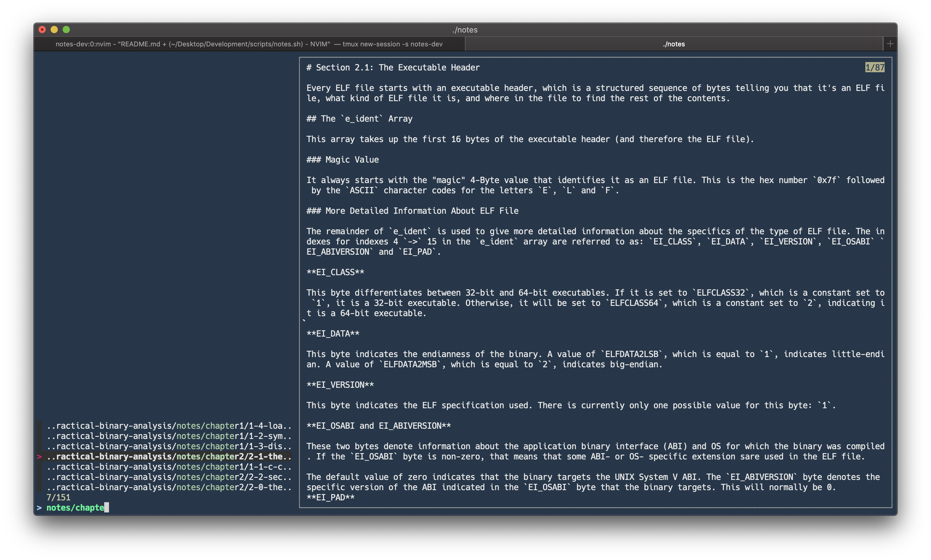Click the red close window button
The image size is (931, 560).
42,30
